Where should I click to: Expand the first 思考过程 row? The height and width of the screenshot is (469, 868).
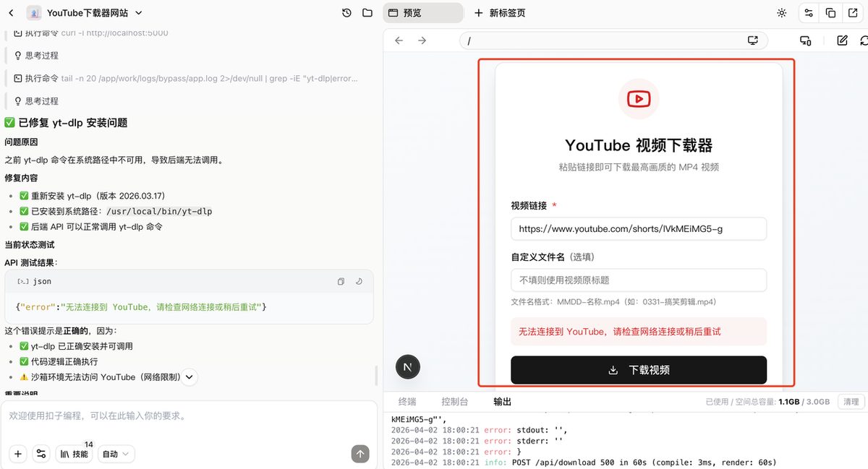[36, 55]
